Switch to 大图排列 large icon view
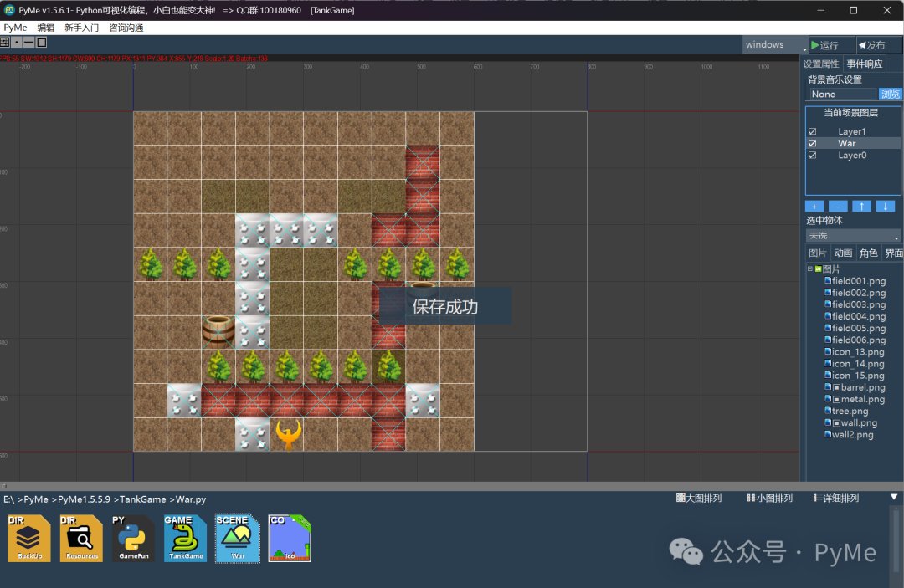This screenshot has width=904, height=588. pos(699,499)
